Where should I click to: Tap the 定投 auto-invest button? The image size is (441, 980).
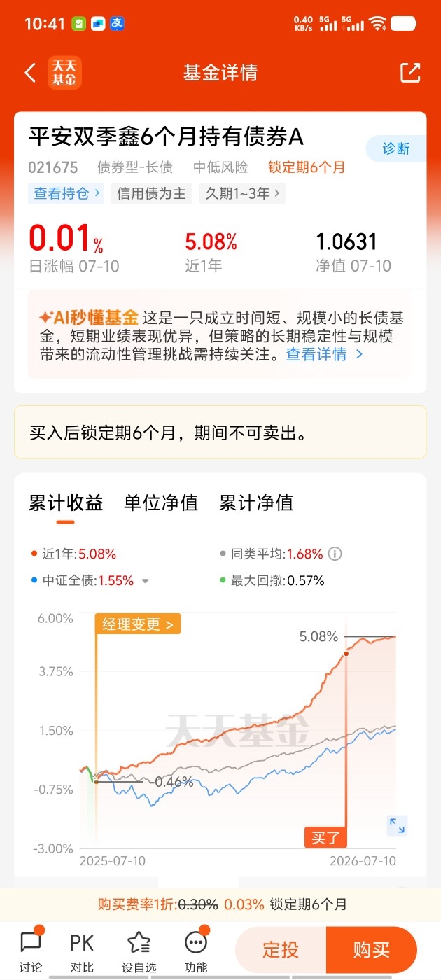[x=281, y=950]
